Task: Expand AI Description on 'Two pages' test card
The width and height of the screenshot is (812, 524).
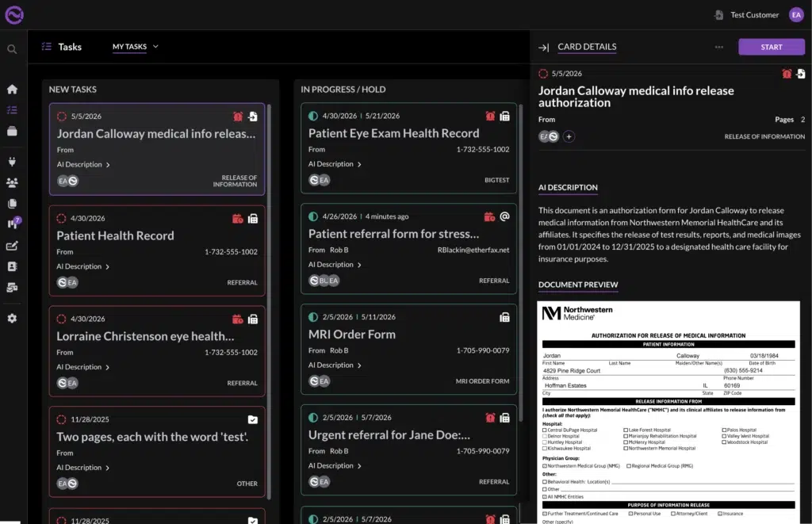Action: (x=83, y=468)
